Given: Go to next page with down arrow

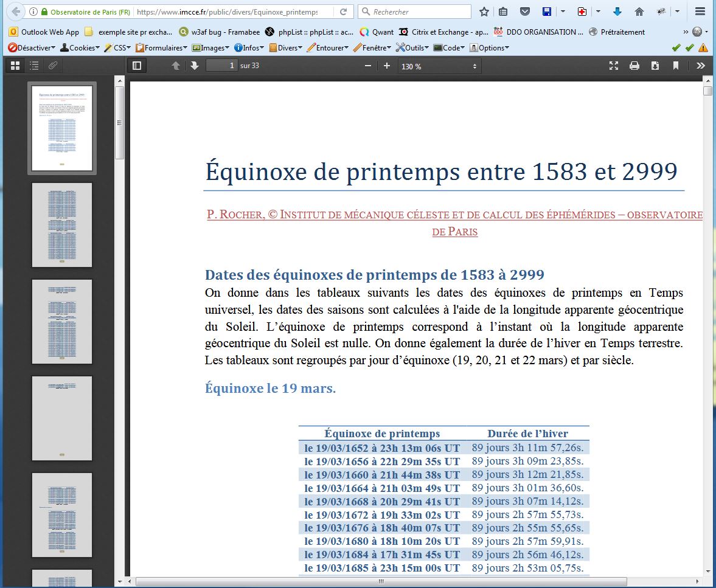Looking at the screenshot, I should pyautogui.click(x=195, y=66).
